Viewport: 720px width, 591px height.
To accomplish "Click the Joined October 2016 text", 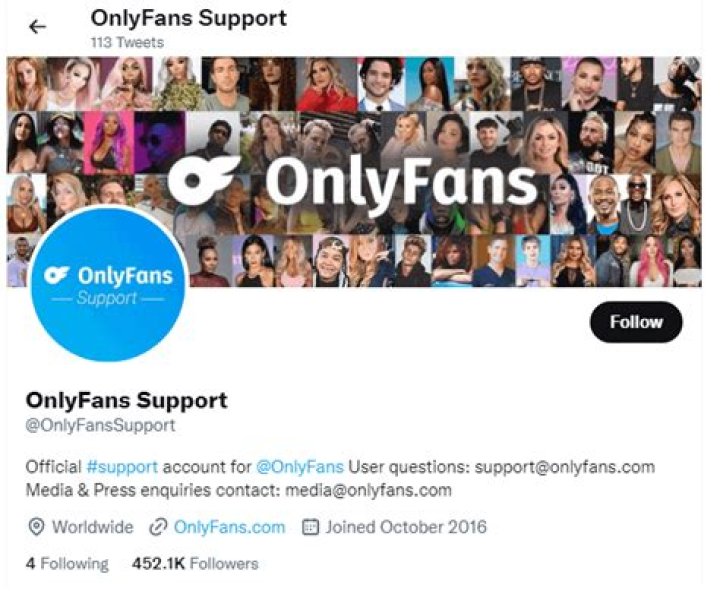I will 405,527.
